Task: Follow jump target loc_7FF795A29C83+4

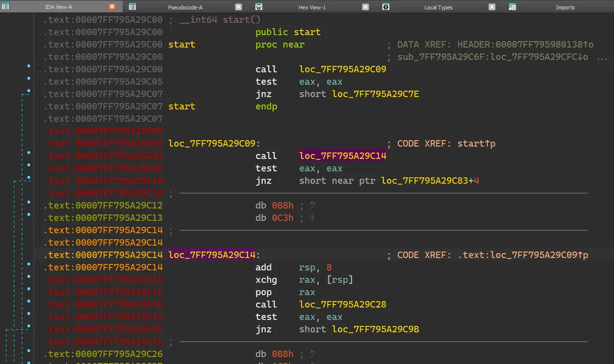Action: [x=430, y=180]
